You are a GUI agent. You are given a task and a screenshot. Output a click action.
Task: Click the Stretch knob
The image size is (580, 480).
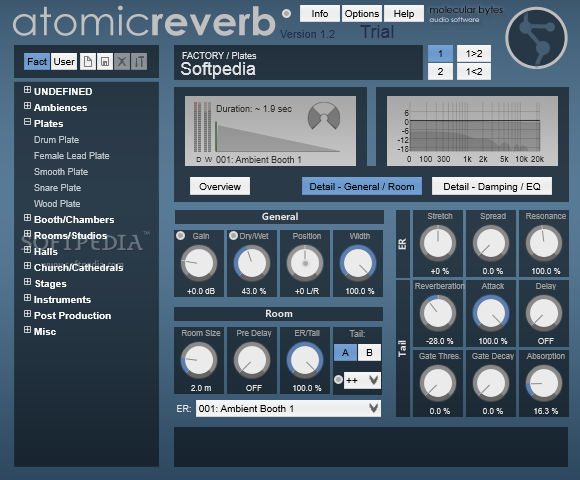click(438, 243)
